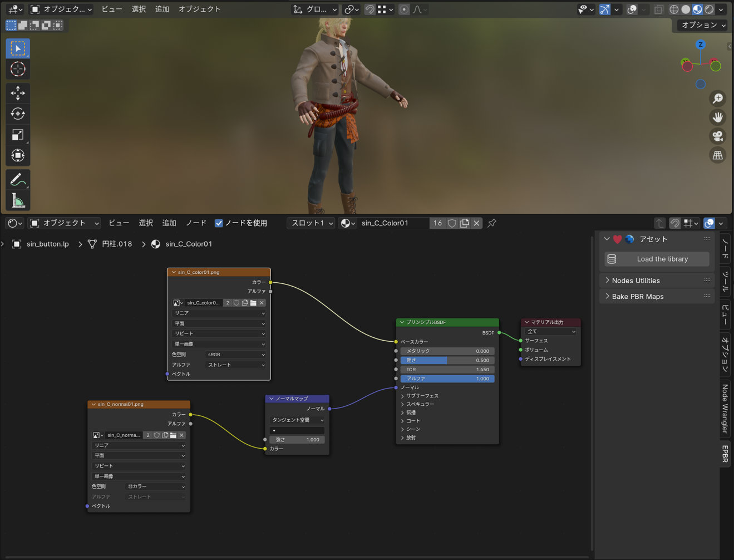The width and height of the screenshot is (734, 560).
Task: Click the viewport zoom magnifier icon
Action: point(718,99)
